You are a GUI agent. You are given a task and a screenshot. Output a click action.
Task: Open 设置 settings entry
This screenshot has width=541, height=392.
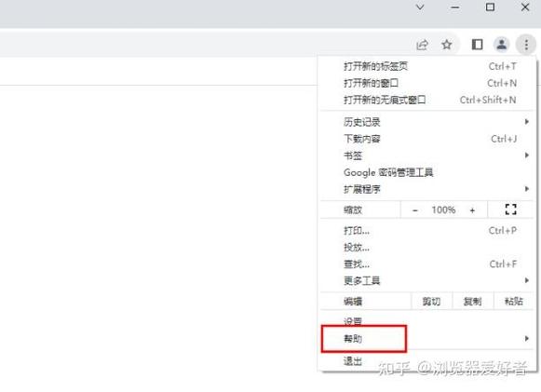coord(427,321)
